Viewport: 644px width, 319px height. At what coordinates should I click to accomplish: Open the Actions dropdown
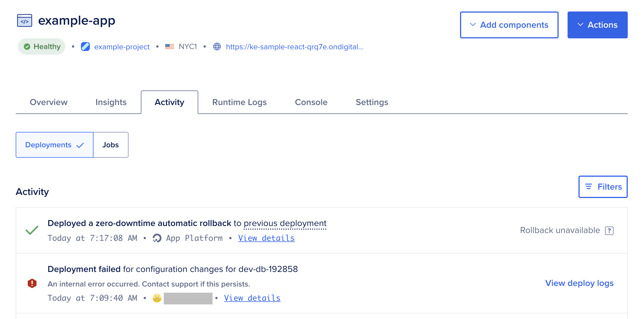[597, 25]
